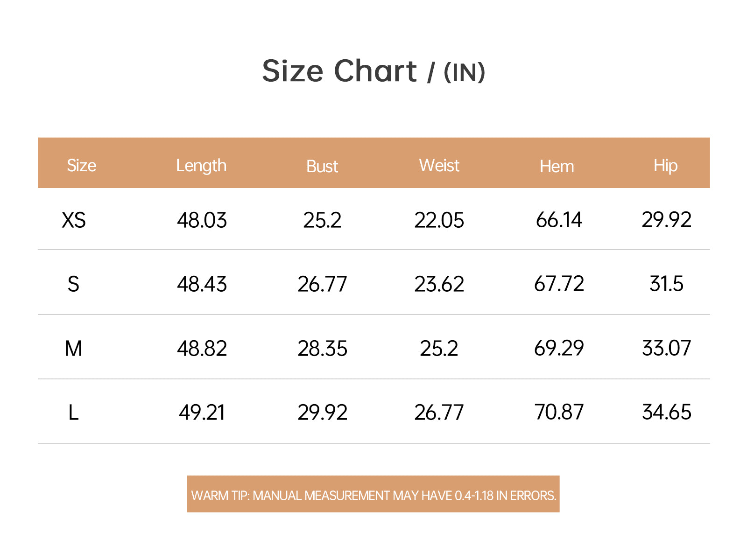The height and width of the screenshot is (560, 747).
Task: Click M bust value 28.35
Action: click(322, 348)
